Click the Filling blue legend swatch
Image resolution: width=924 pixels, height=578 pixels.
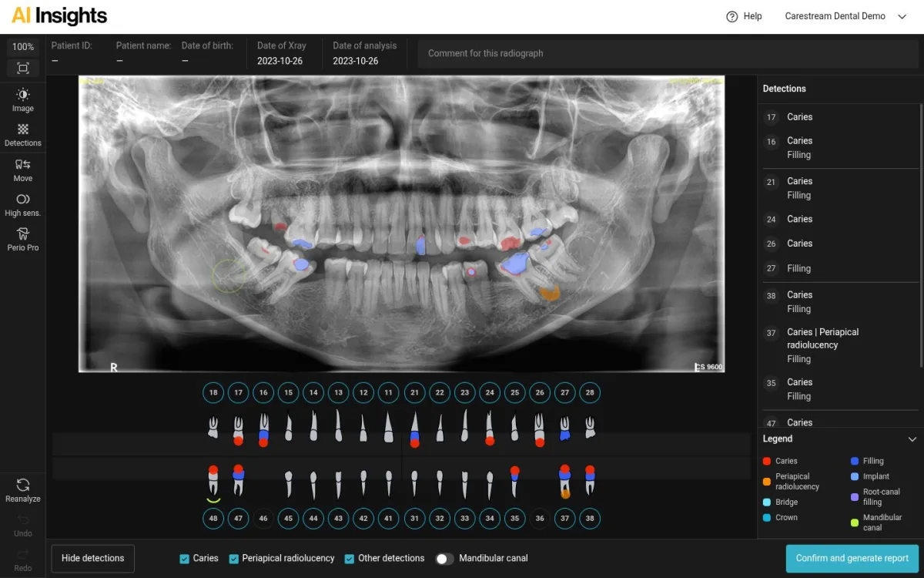855,461
